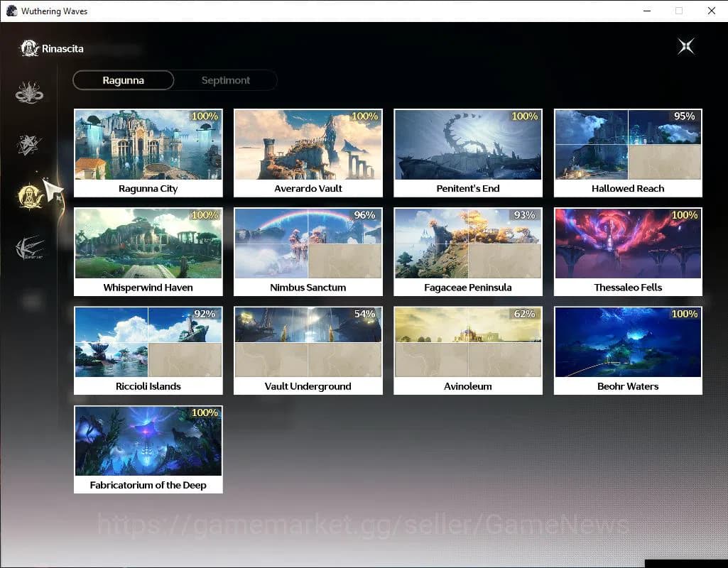Minimize the Wuthering Waves window
Viewport: 728px width, 568px height.
(x=647, y=11)
